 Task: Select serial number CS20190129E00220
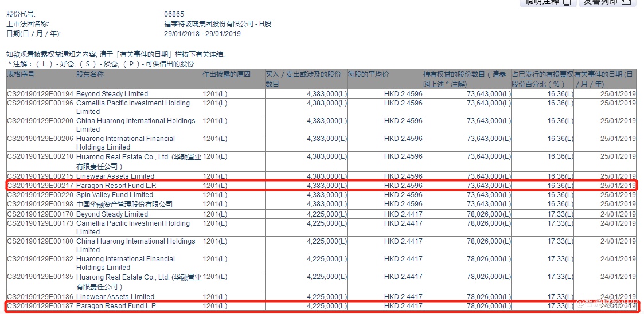[x=40, y=195]
